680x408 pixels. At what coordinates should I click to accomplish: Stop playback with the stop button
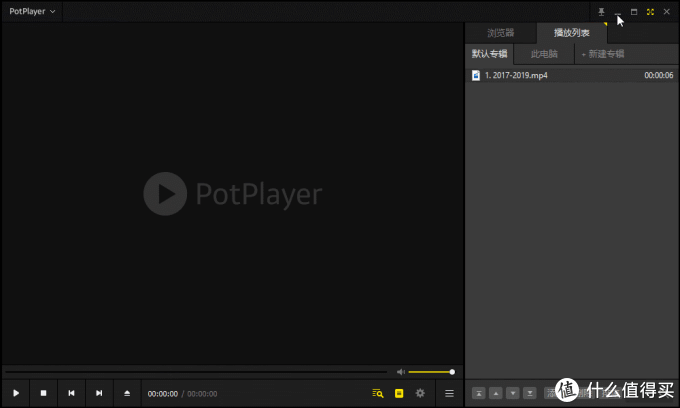coord(43,393)
